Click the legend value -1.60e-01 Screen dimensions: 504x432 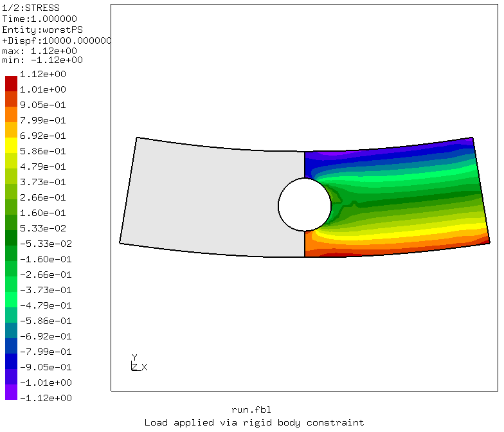pyautogui.click(x=46, y=259)
